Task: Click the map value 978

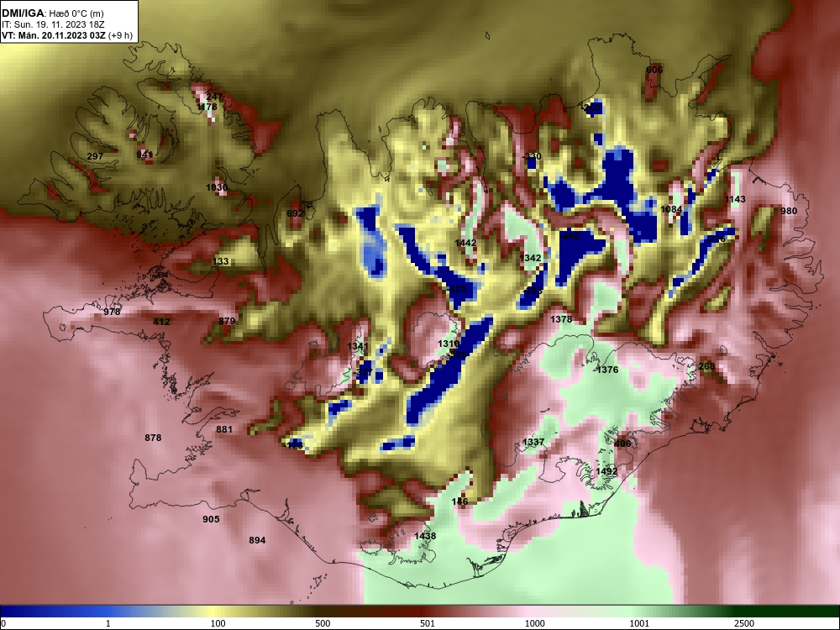Action: pos(112,312)
